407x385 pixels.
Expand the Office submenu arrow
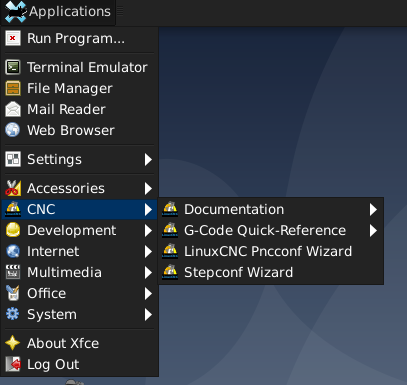pos(148,293)
